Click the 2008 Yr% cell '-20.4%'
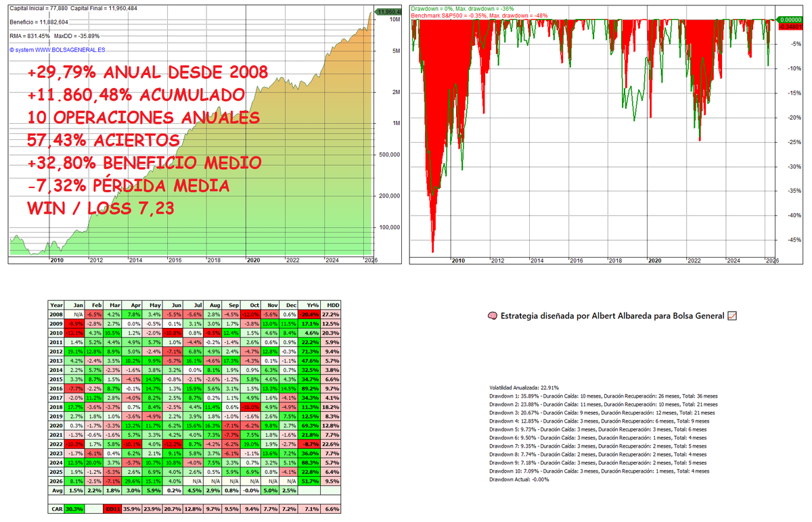Screen dimensions: 812x522 [309, 314]
